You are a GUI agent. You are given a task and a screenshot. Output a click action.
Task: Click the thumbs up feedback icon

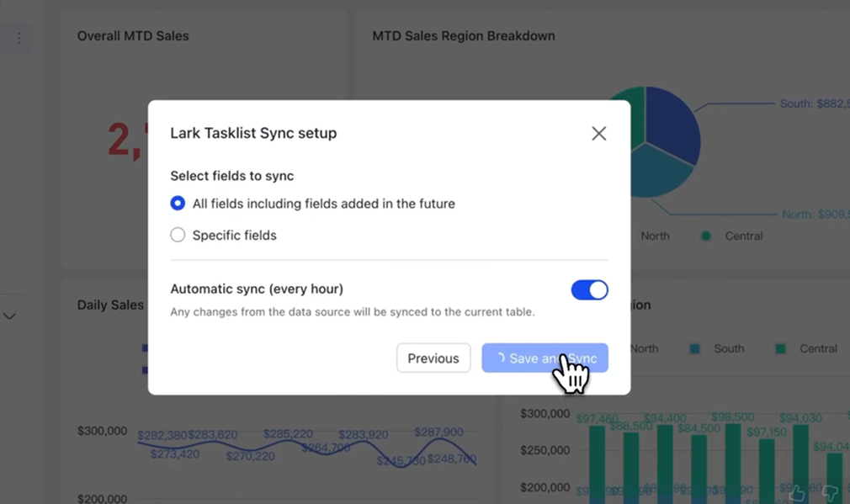795,493
